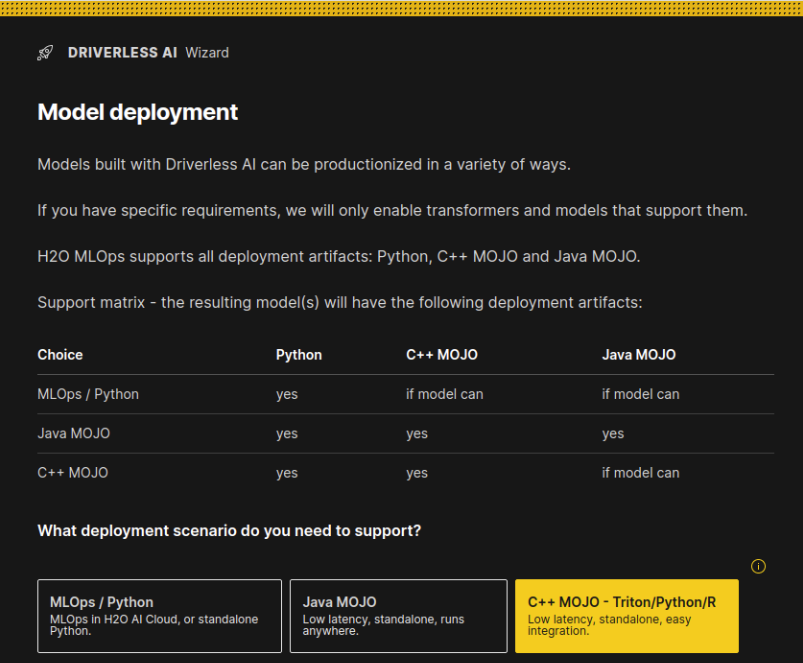Image resolution: width=803 pixels, height=663 pixels.
Task: Click the Model deployment heading
Action: [137, 112]
